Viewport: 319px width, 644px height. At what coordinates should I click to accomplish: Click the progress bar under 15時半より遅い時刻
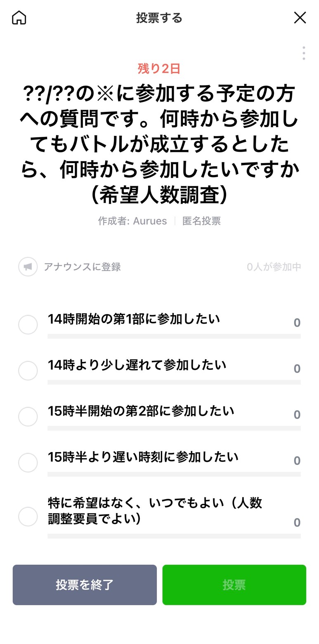point(174,474)
